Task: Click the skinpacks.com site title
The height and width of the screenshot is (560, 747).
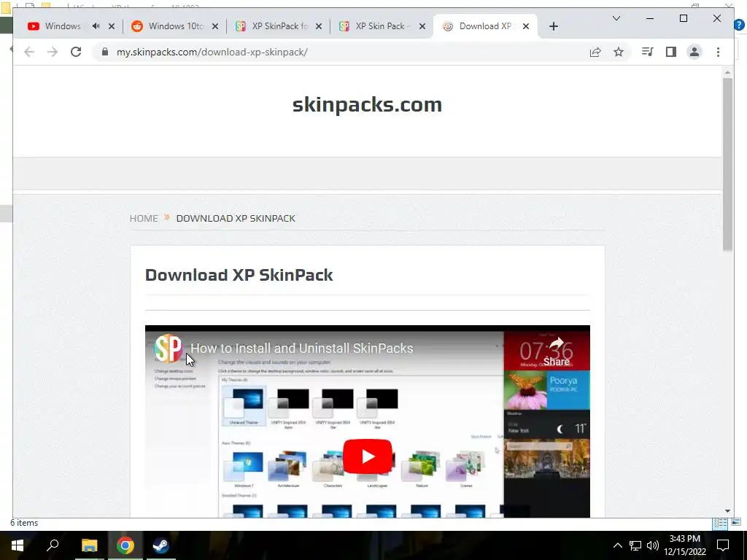Action: 367,105
